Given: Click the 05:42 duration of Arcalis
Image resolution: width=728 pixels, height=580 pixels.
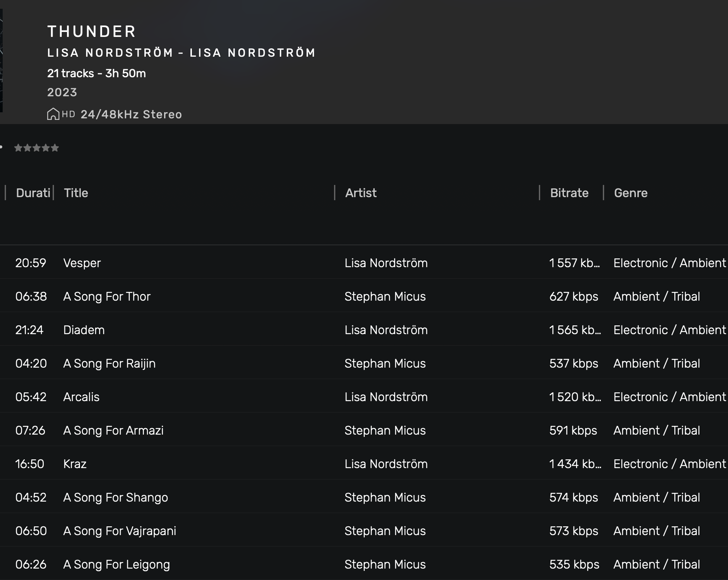Looking at the screenshot, I should pyautogui.click(x=31, y=397).
